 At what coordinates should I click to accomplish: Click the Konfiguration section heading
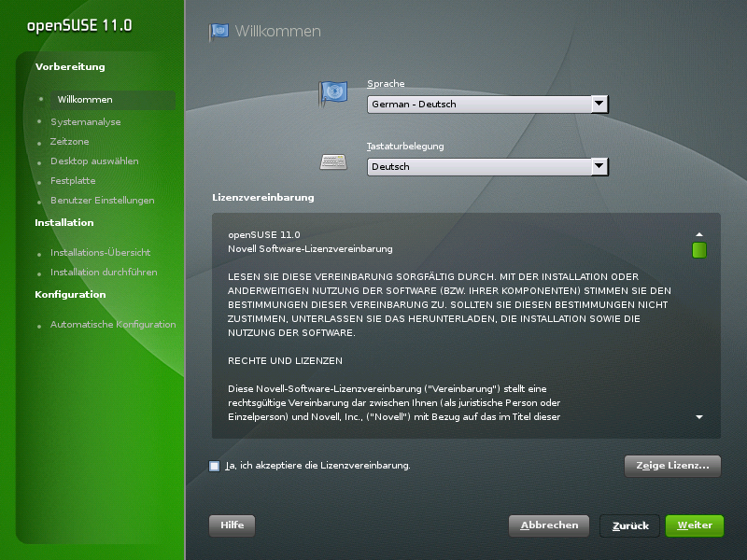tap(71, 294)
